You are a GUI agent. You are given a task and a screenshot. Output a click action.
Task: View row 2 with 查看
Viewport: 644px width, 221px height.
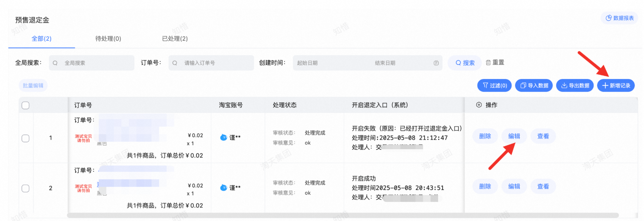pos(543,186)
